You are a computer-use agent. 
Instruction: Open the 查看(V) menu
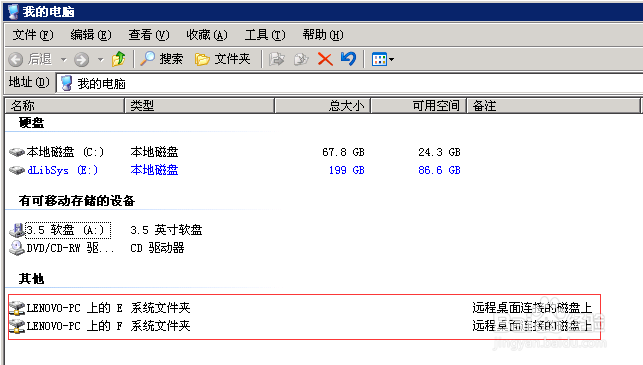tap(148, 35)
